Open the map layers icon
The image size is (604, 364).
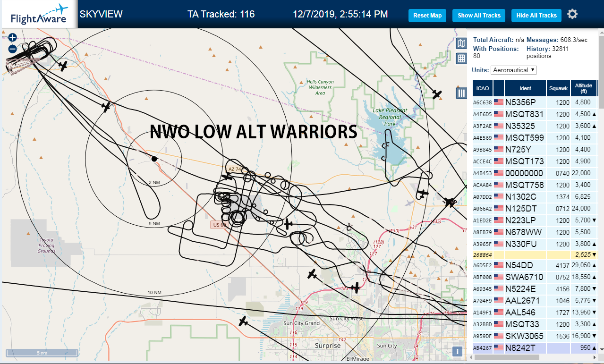pos(461,43)
